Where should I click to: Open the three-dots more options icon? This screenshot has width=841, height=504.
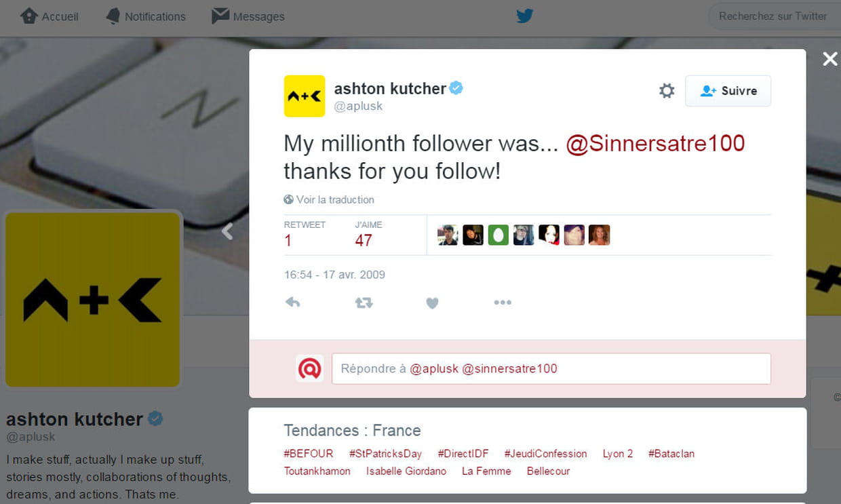(503, 303)
